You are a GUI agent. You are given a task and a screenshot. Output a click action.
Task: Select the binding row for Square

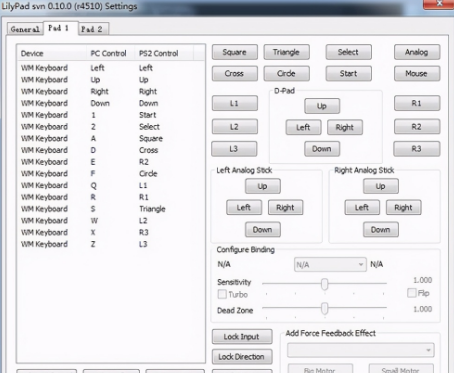point(111,138)
